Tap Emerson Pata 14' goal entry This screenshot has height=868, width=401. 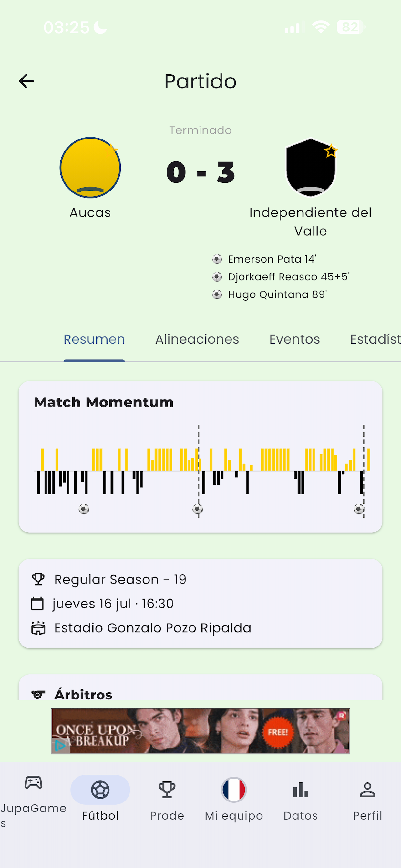point(264,259)
